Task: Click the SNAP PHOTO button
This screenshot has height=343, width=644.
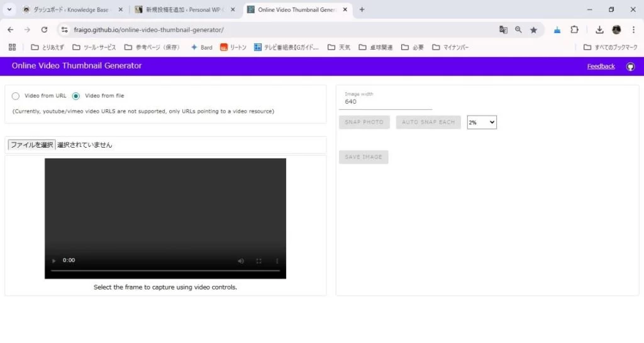Action: pos(364,122)
